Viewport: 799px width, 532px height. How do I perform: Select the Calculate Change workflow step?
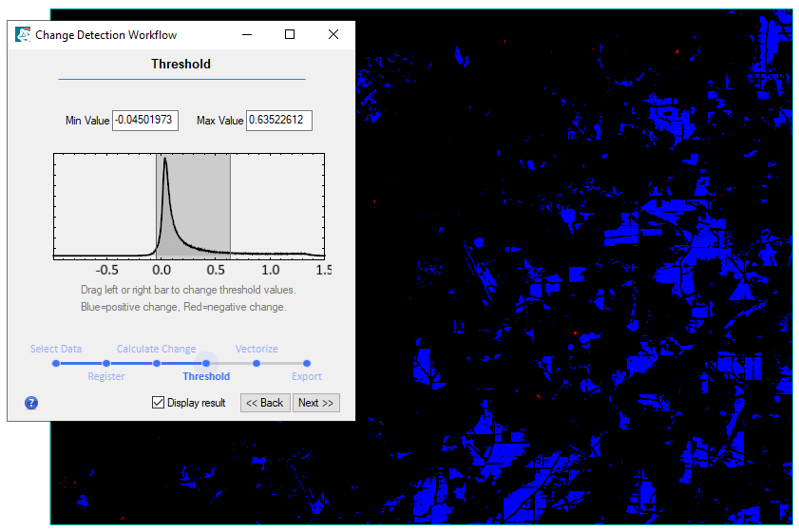(156, 363)
